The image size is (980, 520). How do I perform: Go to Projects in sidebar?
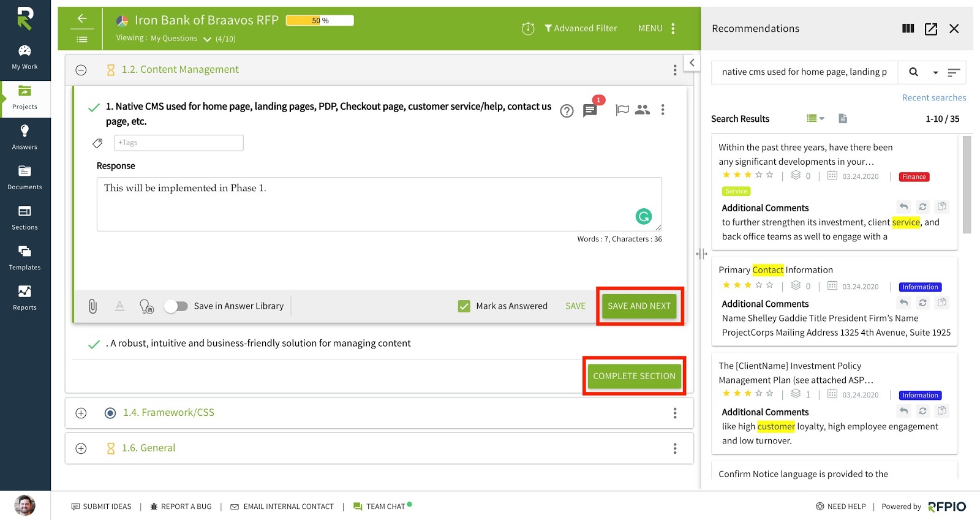coord(24,98)
